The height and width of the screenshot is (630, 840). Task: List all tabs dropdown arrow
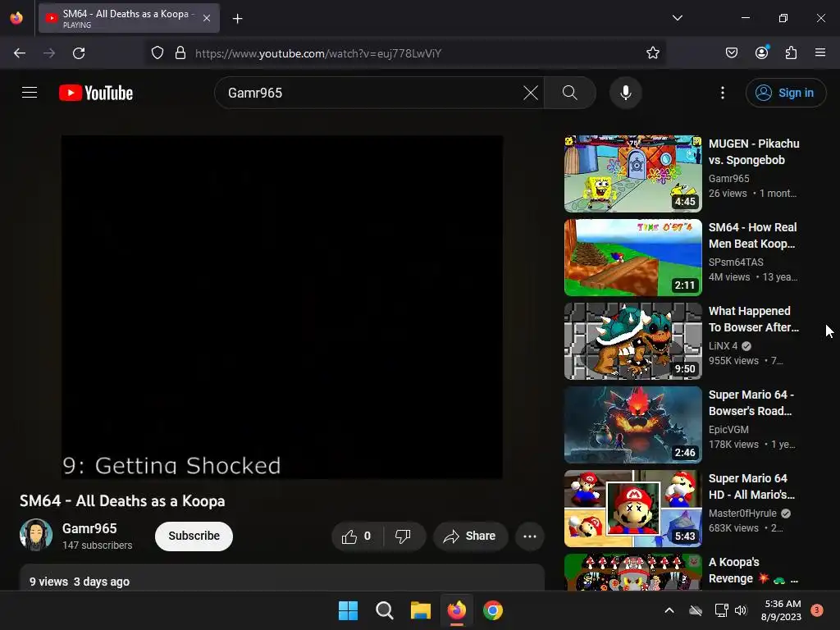pyautogui.click(x=677, y=18)
